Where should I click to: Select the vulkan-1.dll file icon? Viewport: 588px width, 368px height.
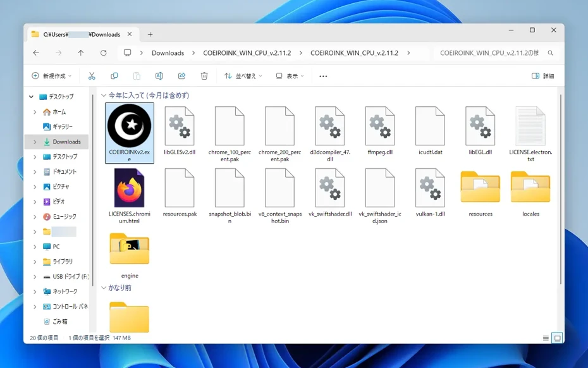[x=430, y=188]
